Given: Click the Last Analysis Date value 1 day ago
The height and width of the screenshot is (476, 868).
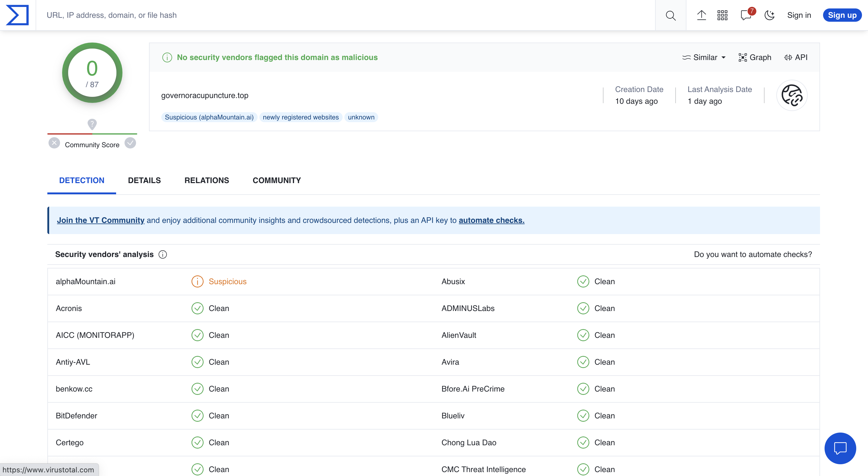Looking at the screenshot, I should 705,101.
